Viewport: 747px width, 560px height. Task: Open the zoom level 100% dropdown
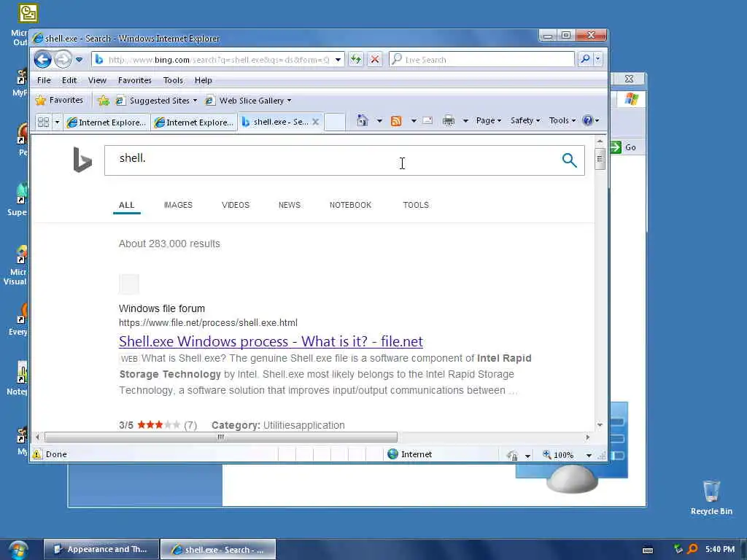[x=589, y=455]
